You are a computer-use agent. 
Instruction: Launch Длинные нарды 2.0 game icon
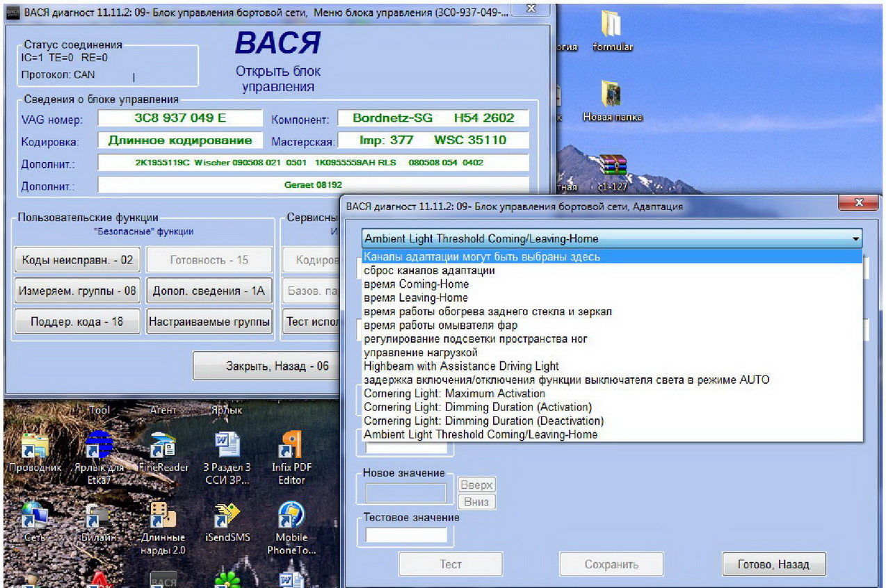click(163, 528)
